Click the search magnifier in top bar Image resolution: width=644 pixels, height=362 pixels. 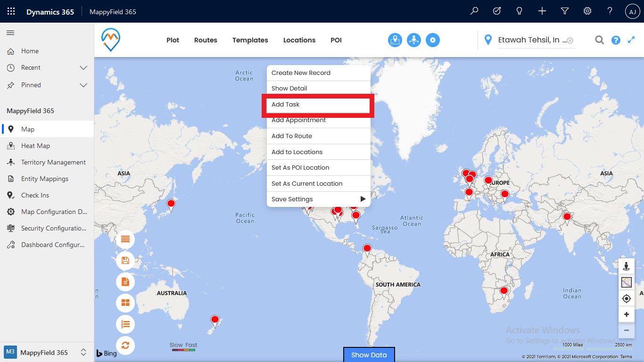(474, 11)
